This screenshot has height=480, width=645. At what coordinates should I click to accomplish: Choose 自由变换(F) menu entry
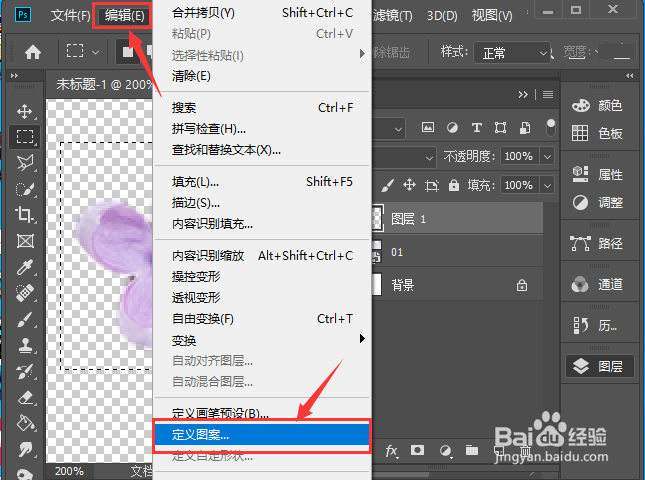[x=261, y=318]
